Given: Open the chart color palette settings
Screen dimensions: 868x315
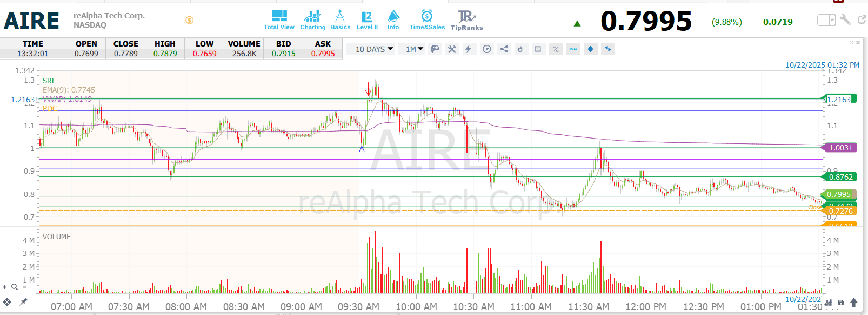Looking at the screenshot, I should coord(435,49).
